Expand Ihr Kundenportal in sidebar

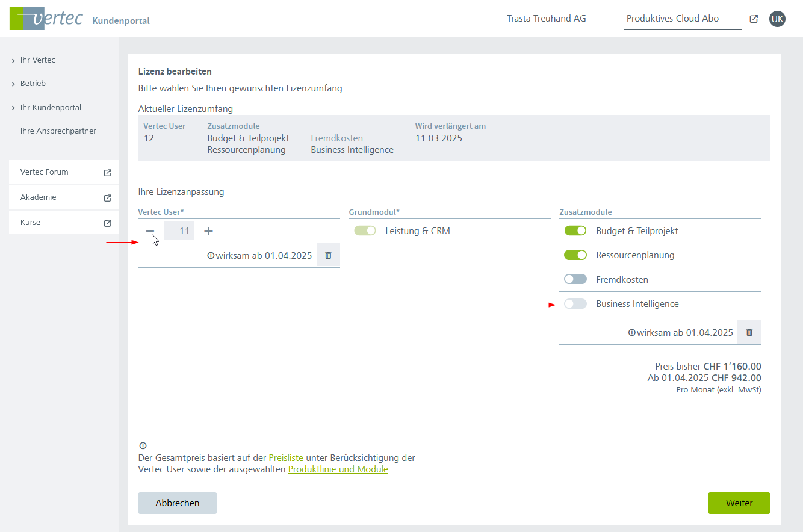click(50, 108)
